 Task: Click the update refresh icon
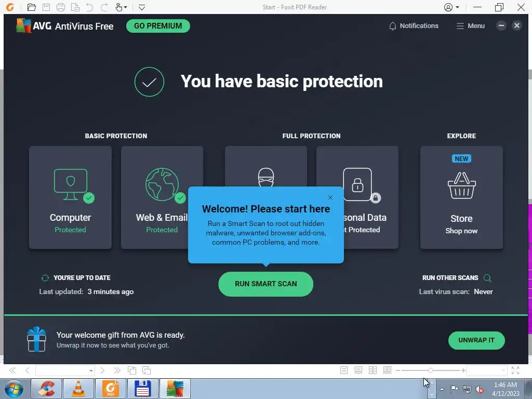[45, 278]
